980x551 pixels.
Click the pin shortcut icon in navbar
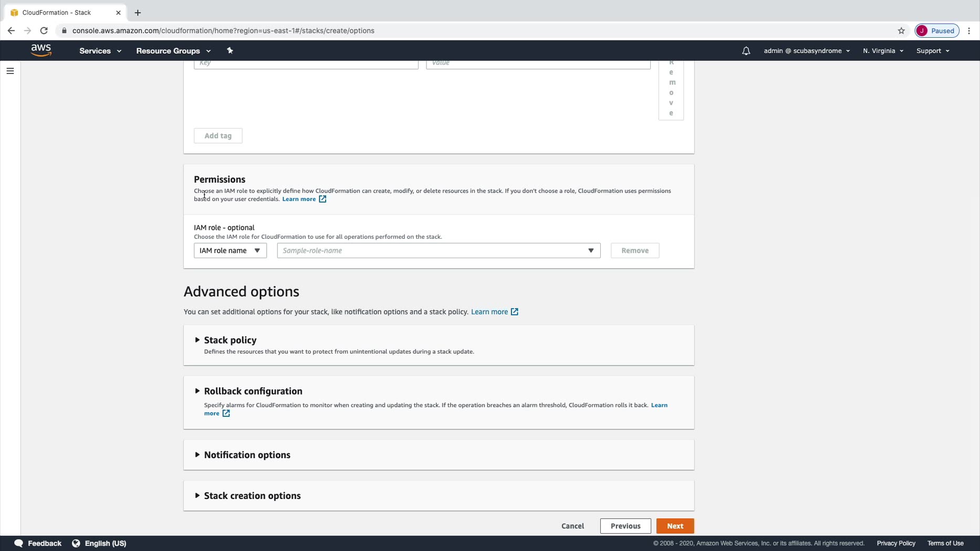(x=230, y=51)
